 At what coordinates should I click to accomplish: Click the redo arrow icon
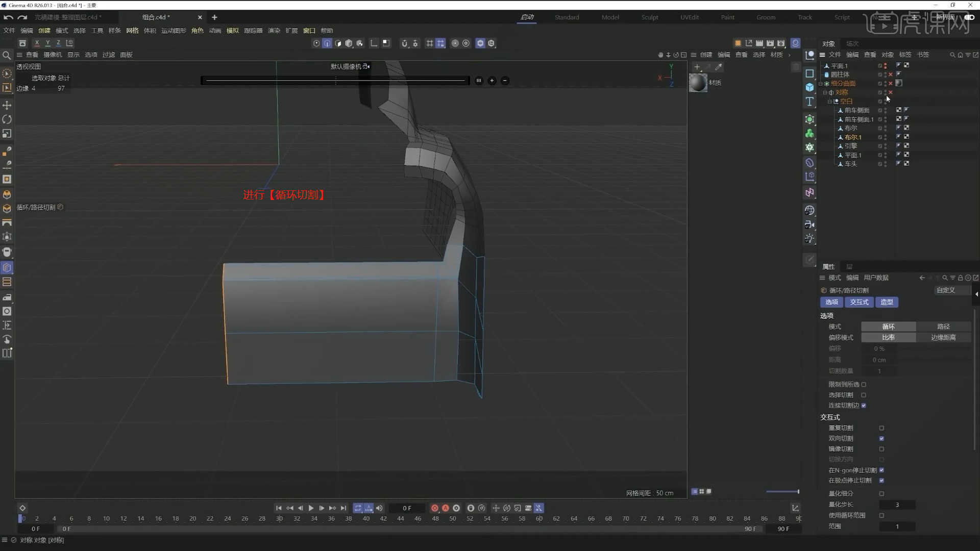pyautogui.click(x=22, y=17)
